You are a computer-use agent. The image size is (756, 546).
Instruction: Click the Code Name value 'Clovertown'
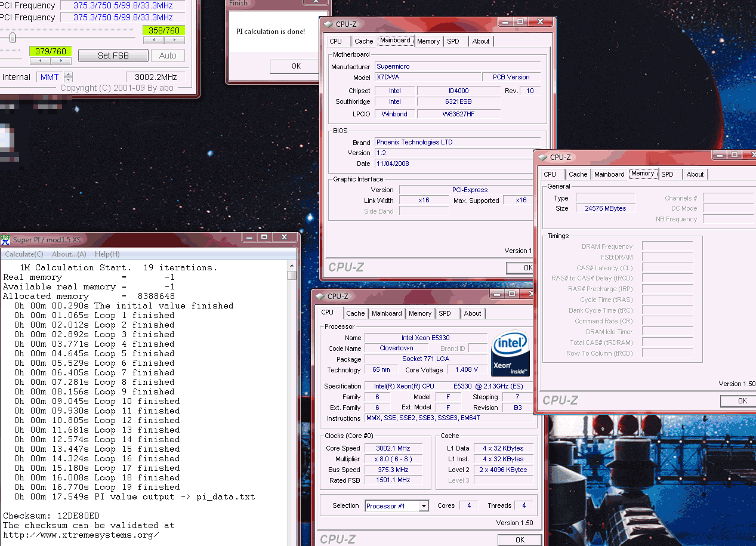point(396,348)
